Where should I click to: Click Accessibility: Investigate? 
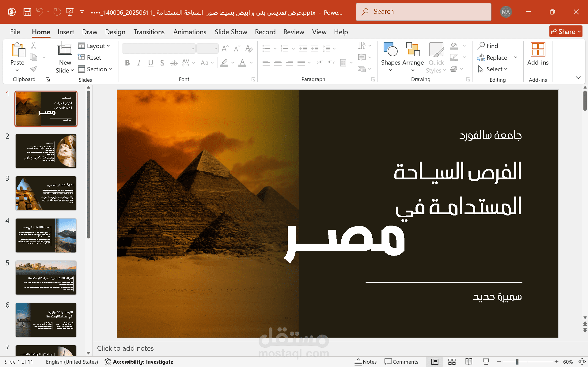(139, 362)
